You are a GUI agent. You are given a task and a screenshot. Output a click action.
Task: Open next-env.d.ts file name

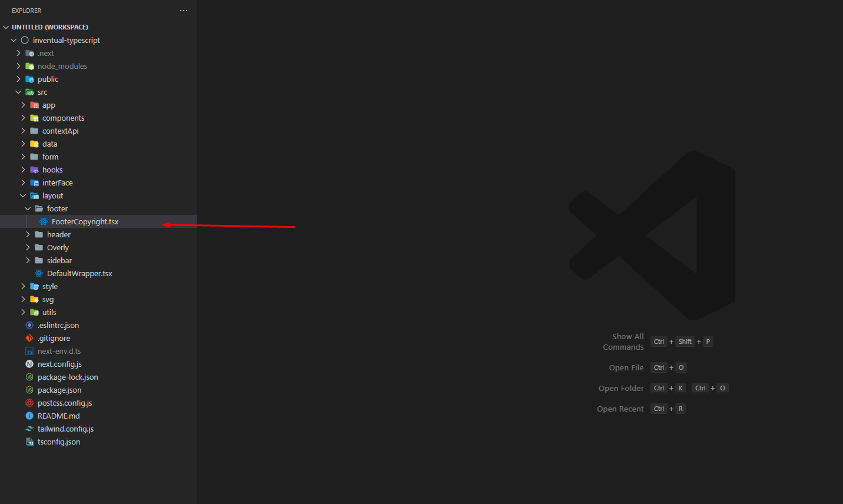coord(59,351)
